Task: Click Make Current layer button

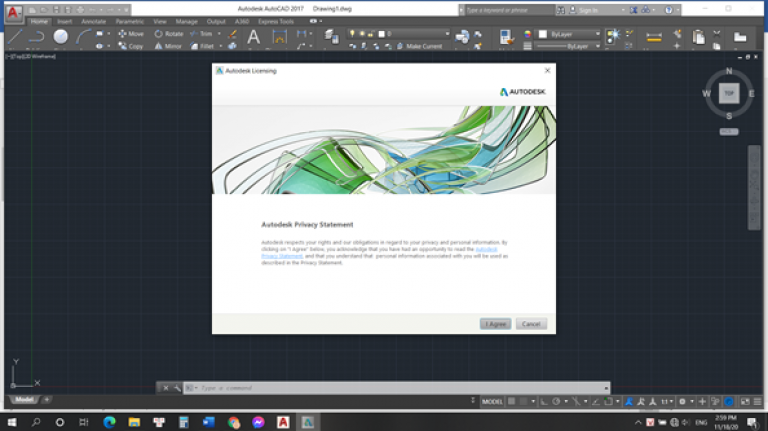Action: pyautogui.click(x=419, y=46)
